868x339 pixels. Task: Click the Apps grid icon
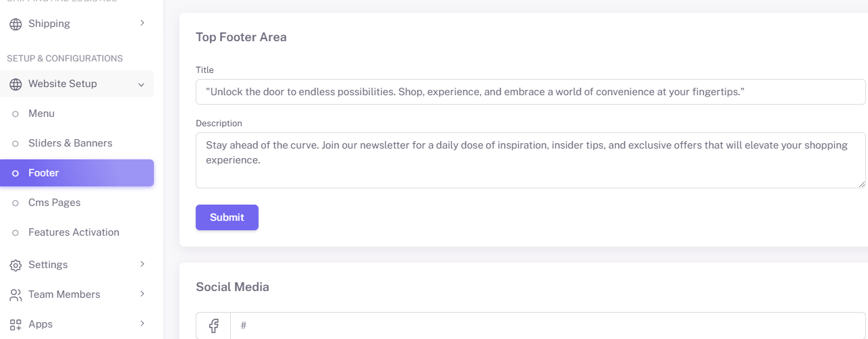point(16,325)
